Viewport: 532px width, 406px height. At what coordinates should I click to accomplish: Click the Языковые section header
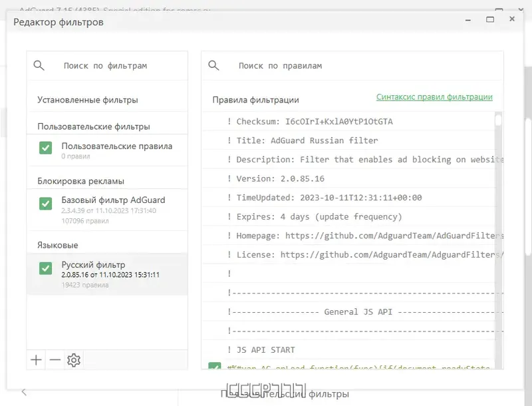pyautogui.click(x=58, y=245)
